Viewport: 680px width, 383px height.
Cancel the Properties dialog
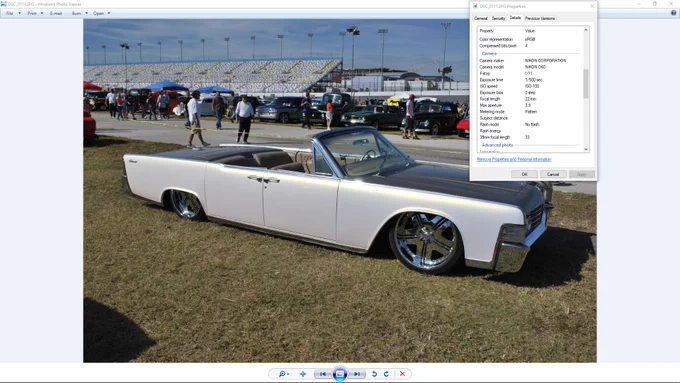coord(553,174)
